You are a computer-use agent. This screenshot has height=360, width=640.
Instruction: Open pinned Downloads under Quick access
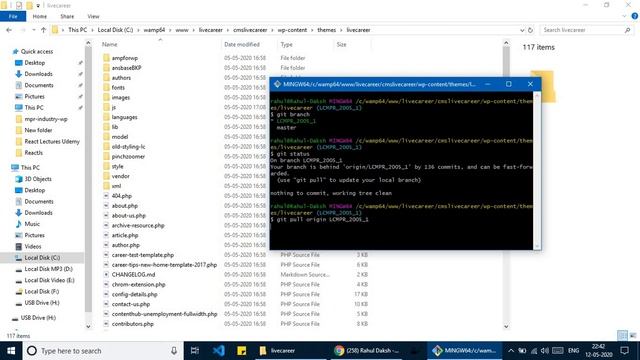pos(38,74)
